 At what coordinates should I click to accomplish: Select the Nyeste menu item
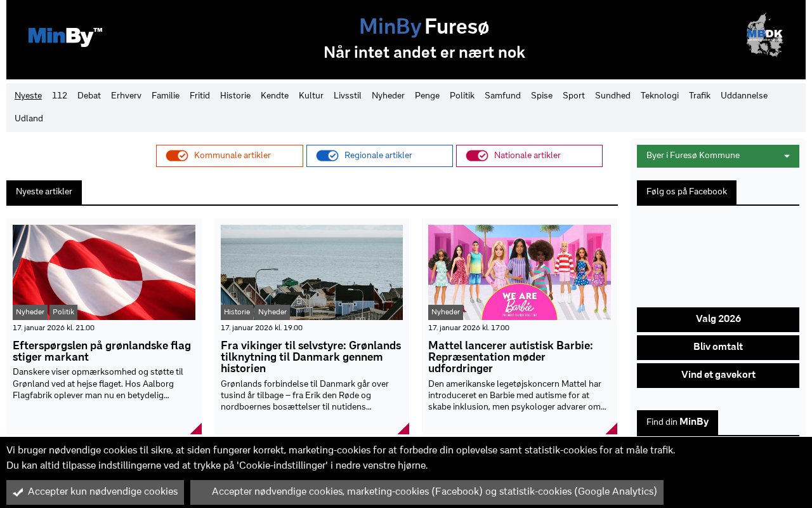point(29,96)
